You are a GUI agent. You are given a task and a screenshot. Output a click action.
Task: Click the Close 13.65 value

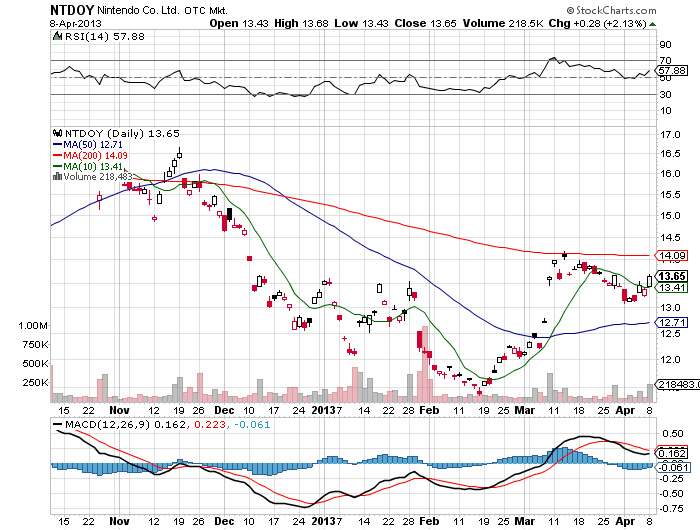pos(425,23)
